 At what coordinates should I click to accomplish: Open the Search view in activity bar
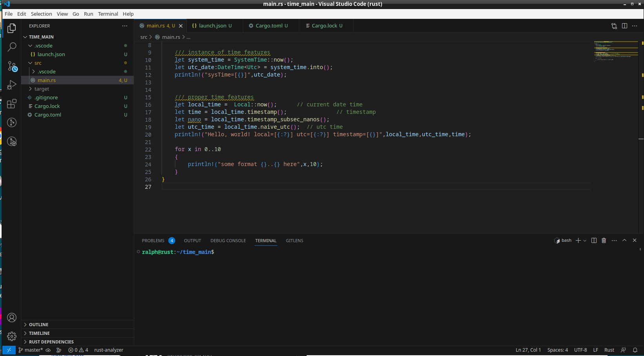pyautogui.click(x=12, y=47)
